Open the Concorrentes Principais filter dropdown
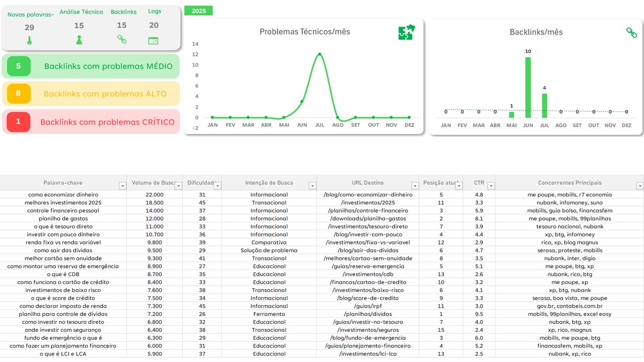This screenshot has height=362, width=644. [x=639, y=186]
